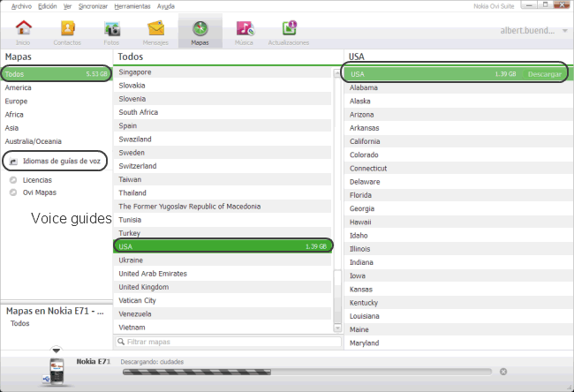
Task: Click the Licencias icon in sidebar
Action: point(13,179)
